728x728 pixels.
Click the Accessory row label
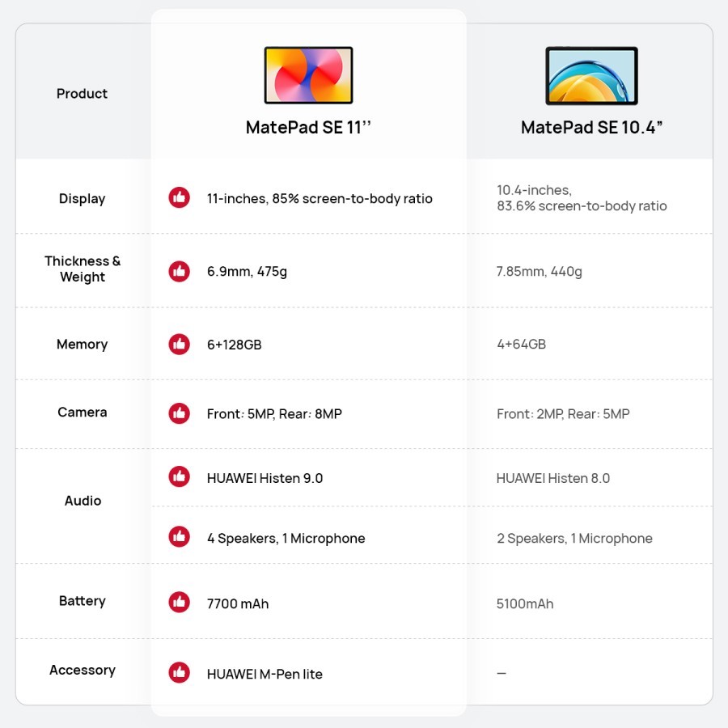(82, 670)
